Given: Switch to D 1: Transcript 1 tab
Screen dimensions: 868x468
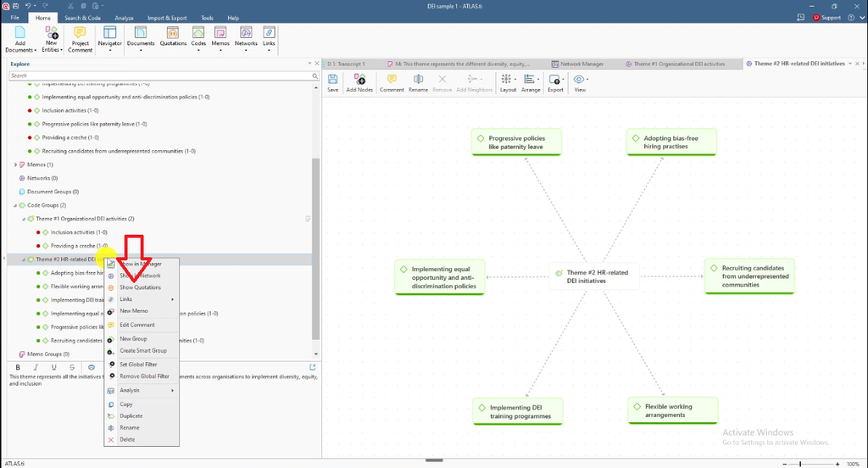Looking at the screenshot, I should coord(346,64).
